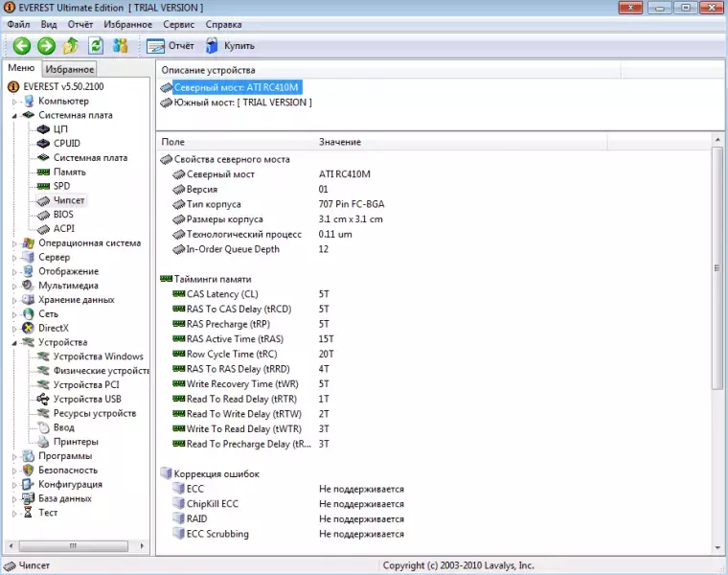
Task: Click the BIOS chip icon in the tree
Action: coord(43,215)
